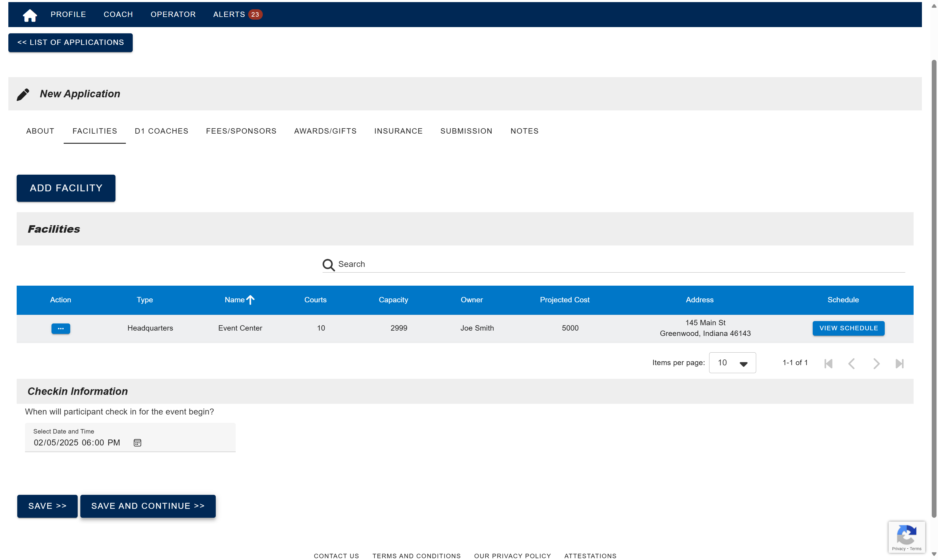Image resolution: width=938 pixels, height=560 pixels.
Task: Go to next page of facilities
Action: (x=876, y=363)
